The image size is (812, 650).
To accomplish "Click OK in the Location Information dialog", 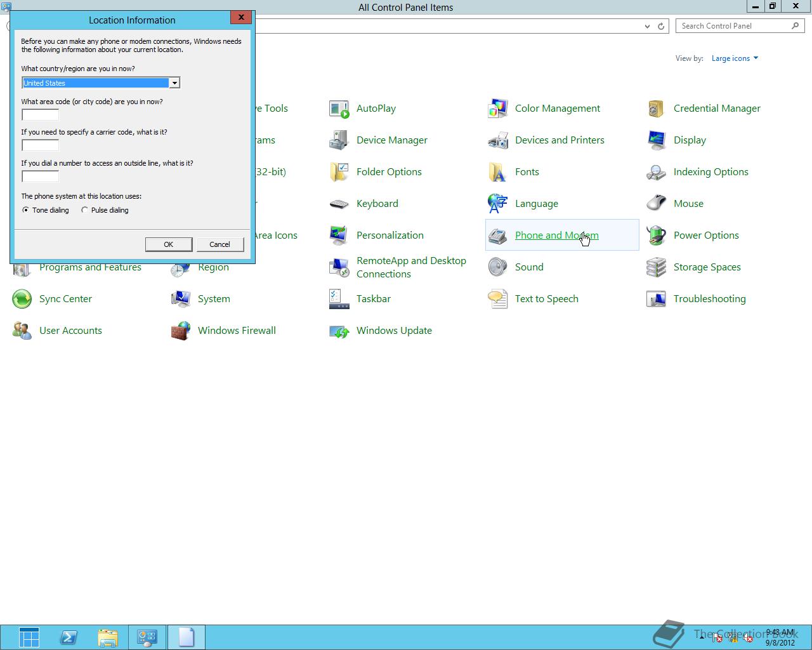I will click(169, 244).
